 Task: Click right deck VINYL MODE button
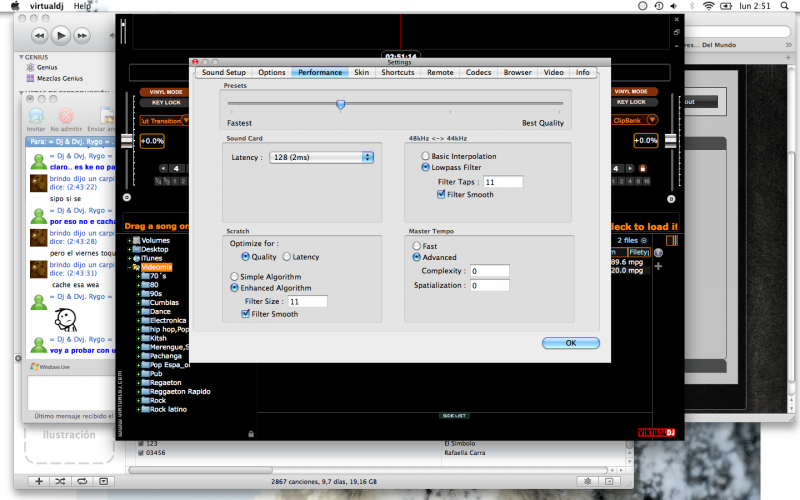[x=631, y=91]
